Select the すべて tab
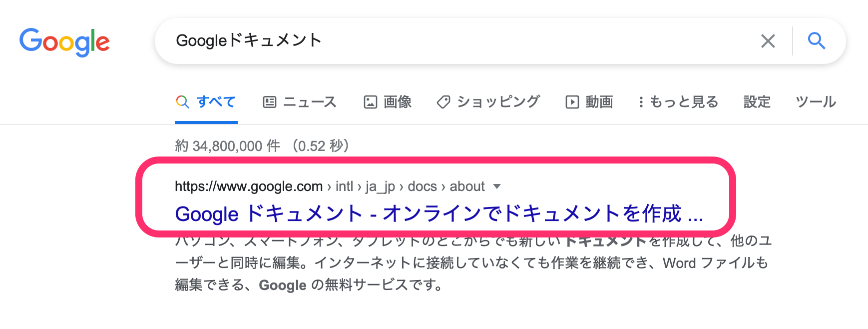 (x=216, y=102)
